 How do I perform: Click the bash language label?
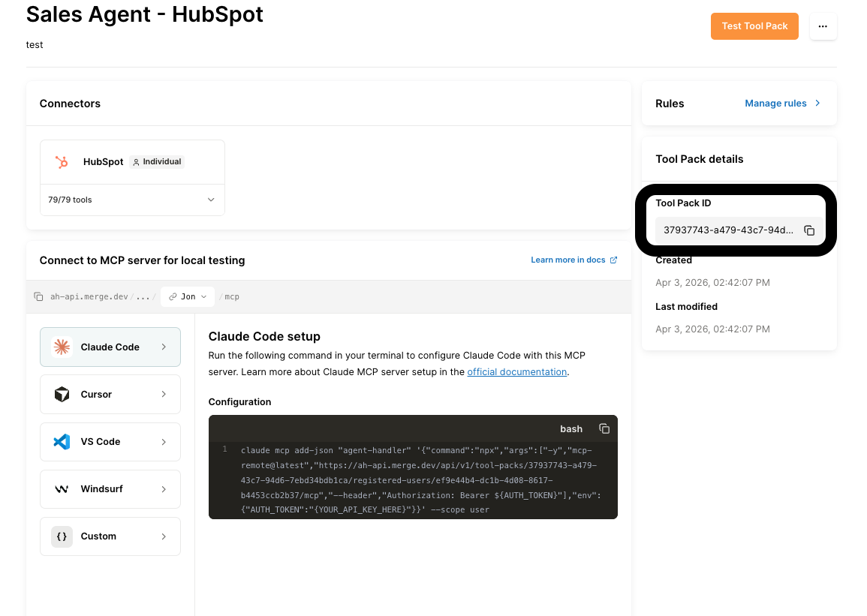571,428
